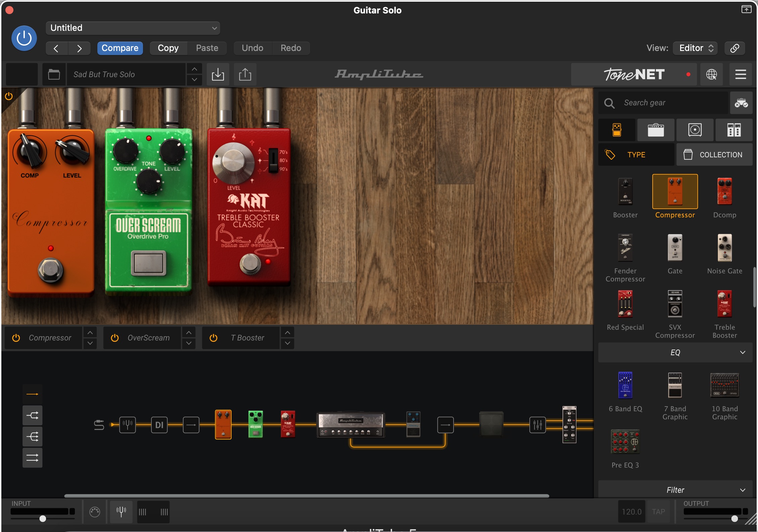758x532 pixels.
Task: Open the hamburger main menu
Action: coord(741,74)
